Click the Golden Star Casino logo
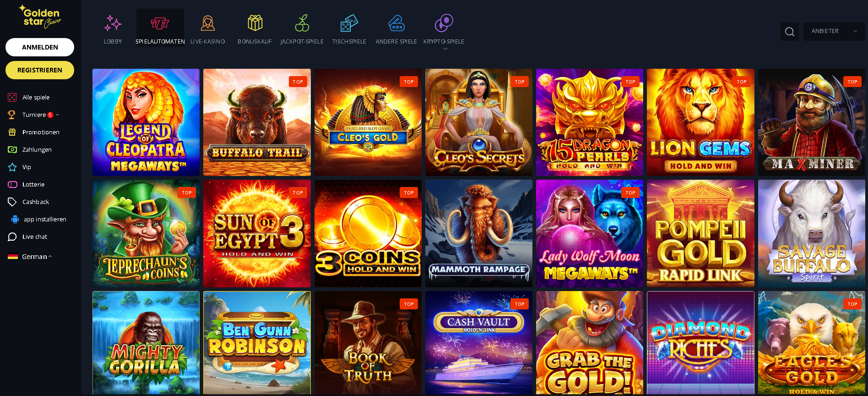This screenshot has height=396, width=868. point(40,16)
